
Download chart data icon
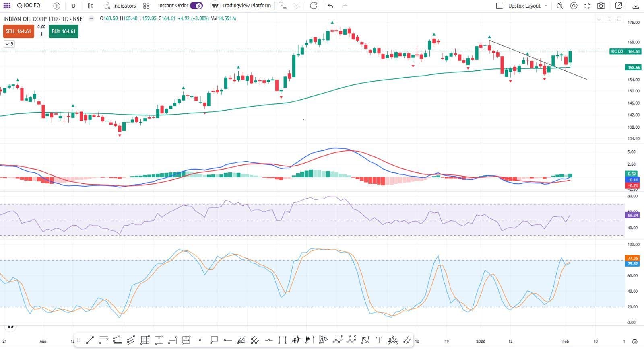pyautogui.click(x=636, y=6)
